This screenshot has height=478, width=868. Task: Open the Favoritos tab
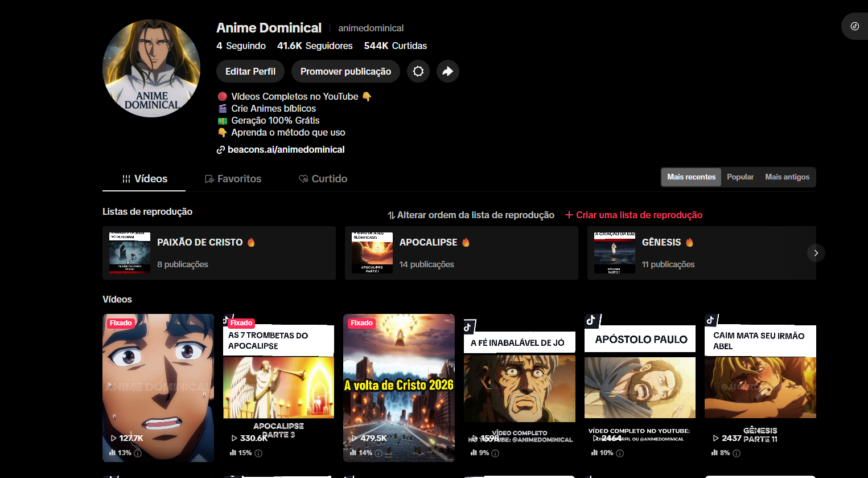click(233, 179)
